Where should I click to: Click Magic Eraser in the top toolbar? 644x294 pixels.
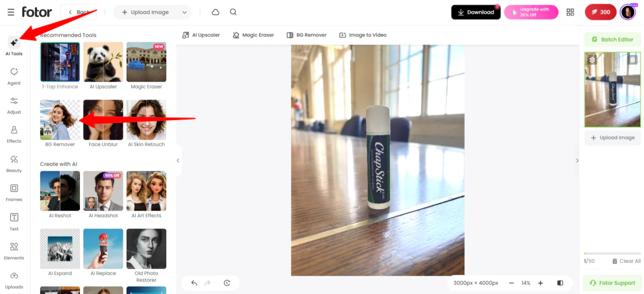click(253, 35)
